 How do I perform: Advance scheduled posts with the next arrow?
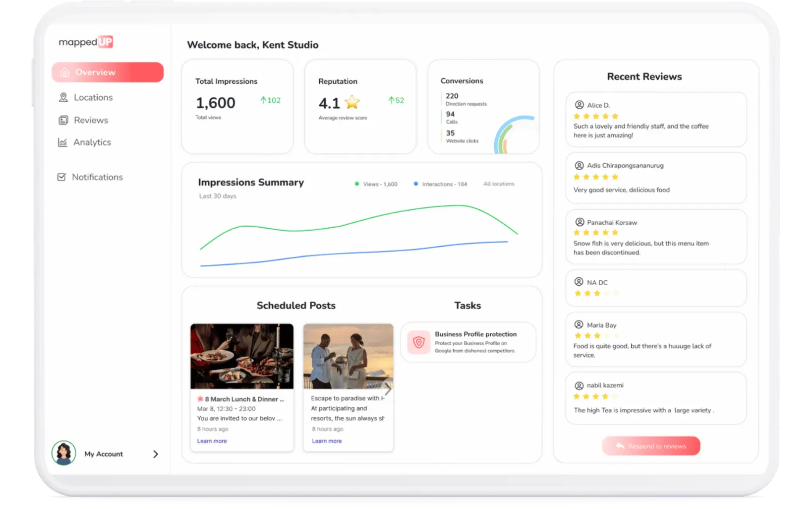click(388, 389)
